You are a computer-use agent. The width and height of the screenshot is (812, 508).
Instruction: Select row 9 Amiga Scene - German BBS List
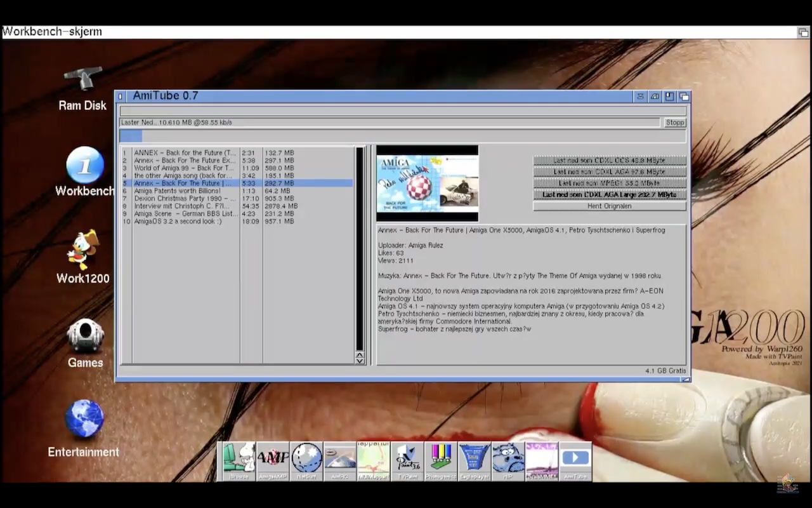pos(237,214)
